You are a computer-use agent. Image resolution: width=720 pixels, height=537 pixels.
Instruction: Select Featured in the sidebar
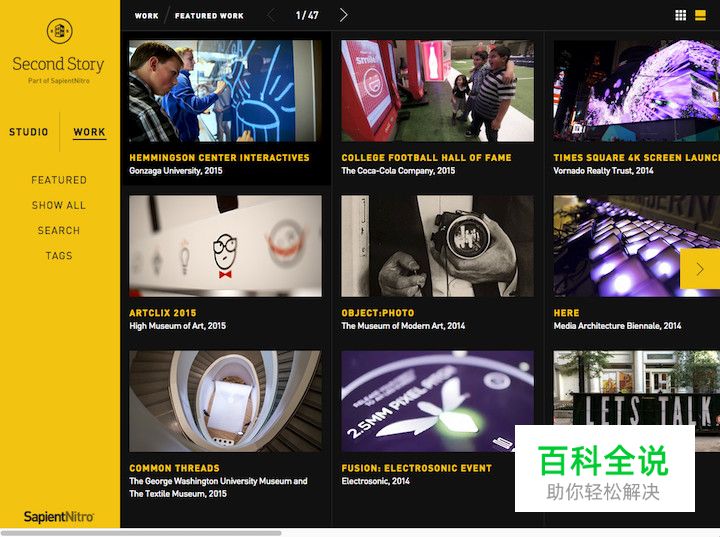pyautogui.click(x=59, y=180)
